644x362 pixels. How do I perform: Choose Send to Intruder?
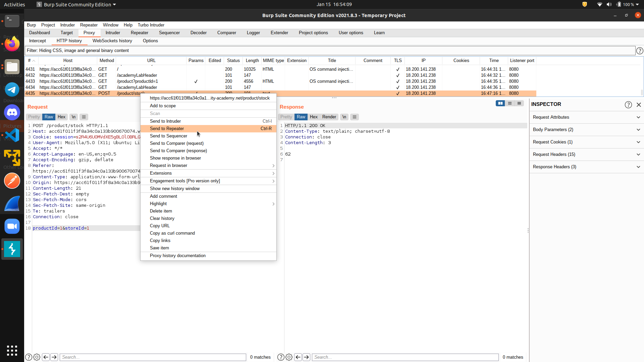208,121
